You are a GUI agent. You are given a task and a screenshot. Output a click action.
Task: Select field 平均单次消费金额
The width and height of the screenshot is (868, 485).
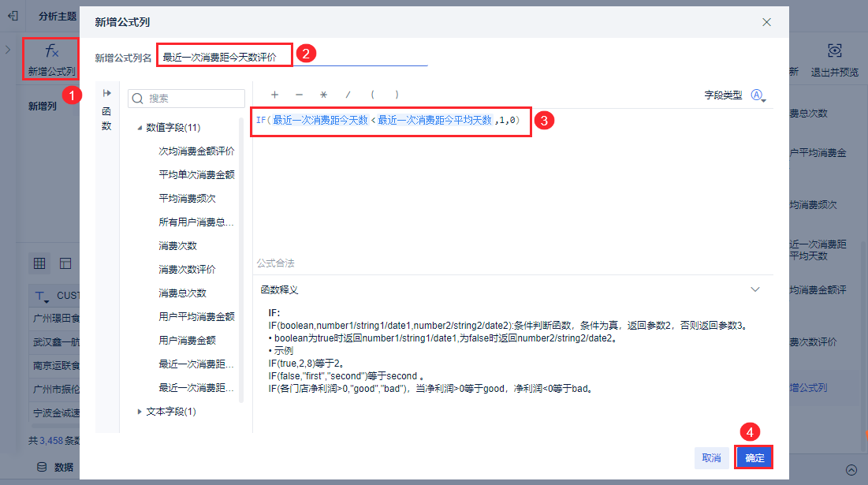pos(196,175)
